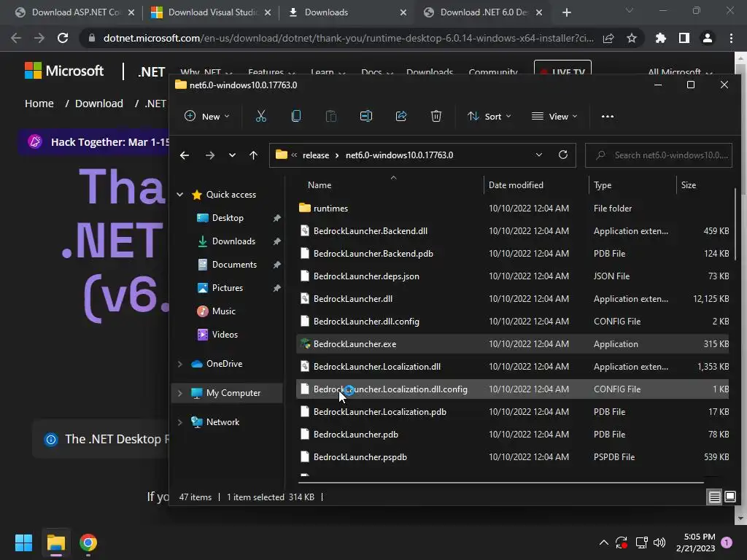This screenshot has width=747, height=560.
Task: Open the Windows Start menu
Action: (23, 542)
